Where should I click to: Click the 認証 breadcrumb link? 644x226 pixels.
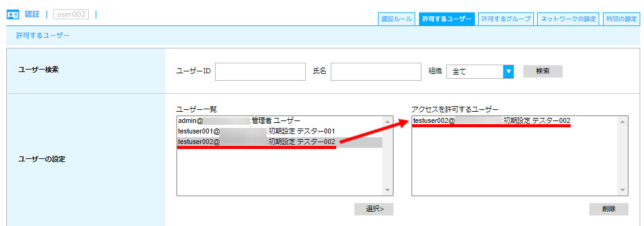coord(32,14)
